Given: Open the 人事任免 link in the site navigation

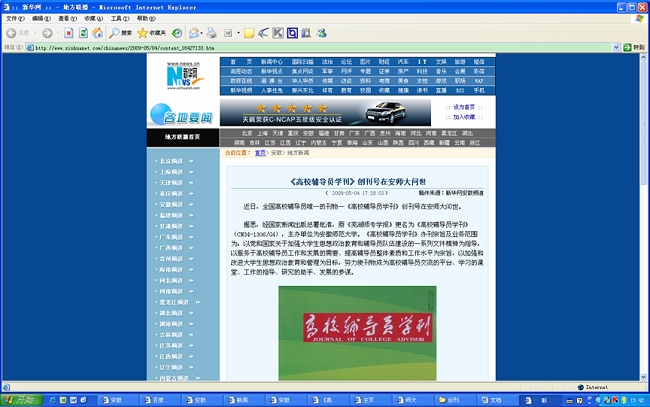Looking at the screenshot, I should tap(272, 90).
